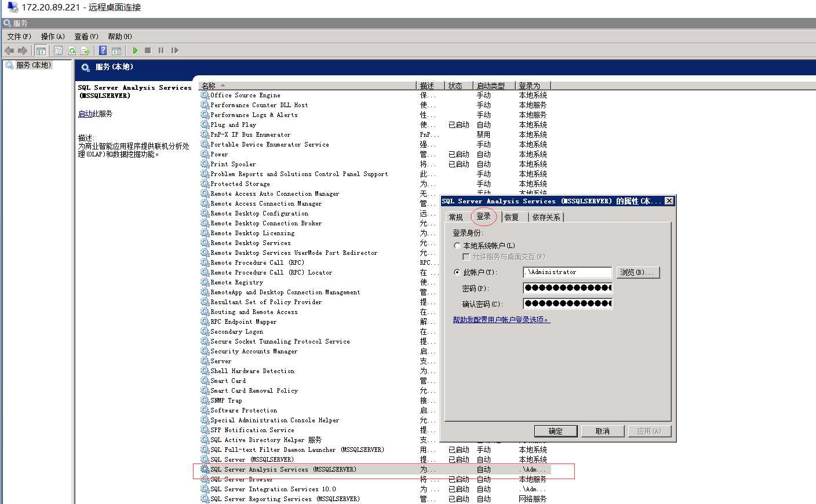Open the 文件(F) menu
This screenshot has width=816, height=504.
19,36
